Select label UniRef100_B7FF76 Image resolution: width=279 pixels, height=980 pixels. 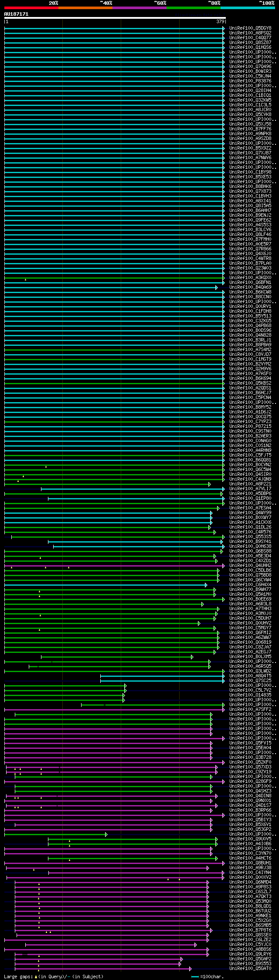tap(250, 129)
